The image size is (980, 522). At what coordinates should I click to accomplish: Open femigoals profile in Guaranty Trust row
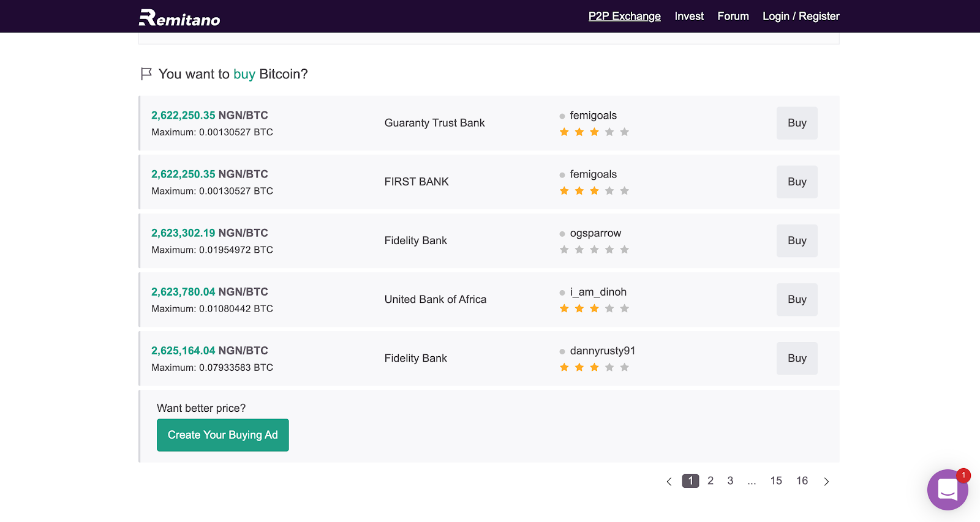593,116
